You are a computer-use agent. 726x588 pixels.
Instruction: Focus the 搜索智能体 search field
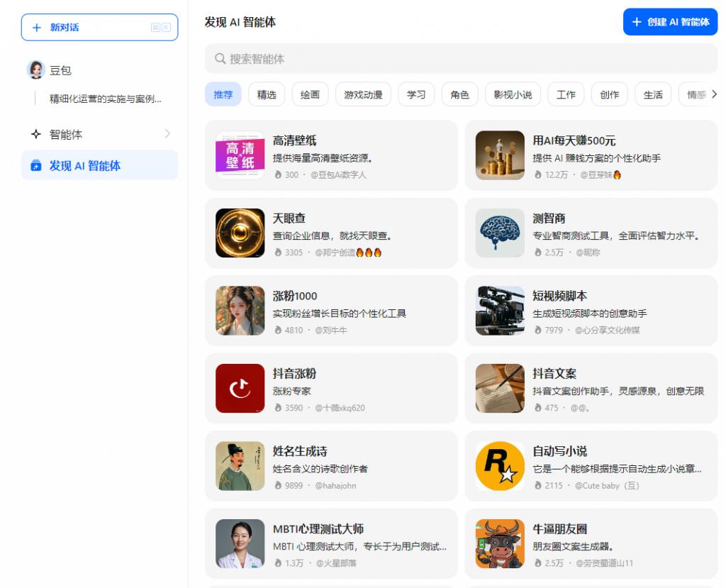(461, 59)
